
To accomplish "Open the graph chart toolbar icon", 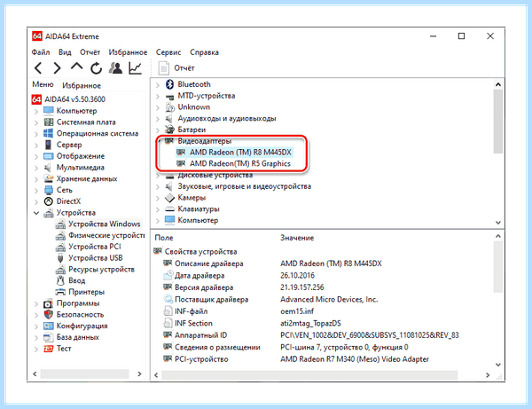I will 135,68.
